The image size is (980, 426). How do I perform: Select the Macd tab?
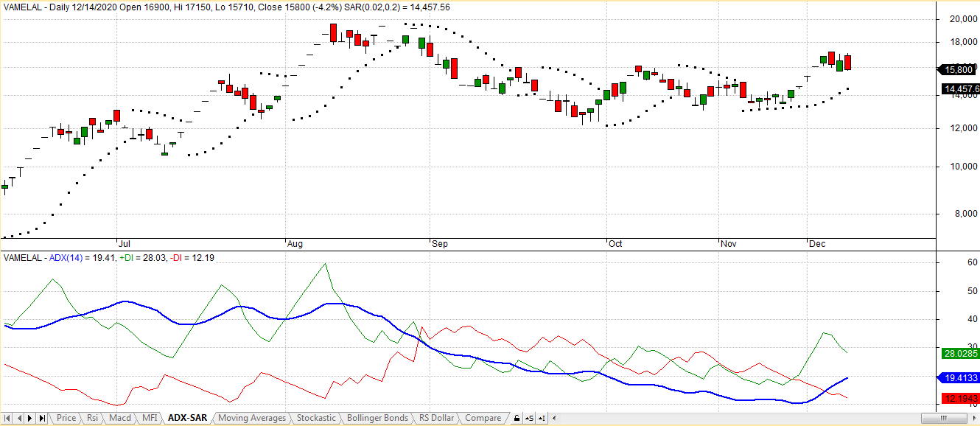click(x=119, y=418)
